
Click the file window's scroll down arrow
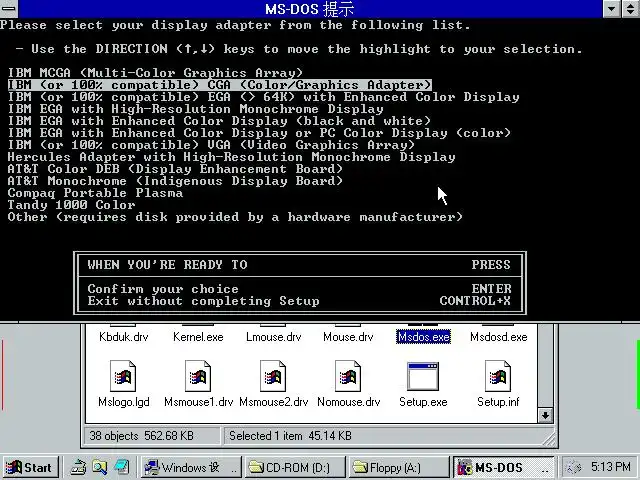coord(545,416)
